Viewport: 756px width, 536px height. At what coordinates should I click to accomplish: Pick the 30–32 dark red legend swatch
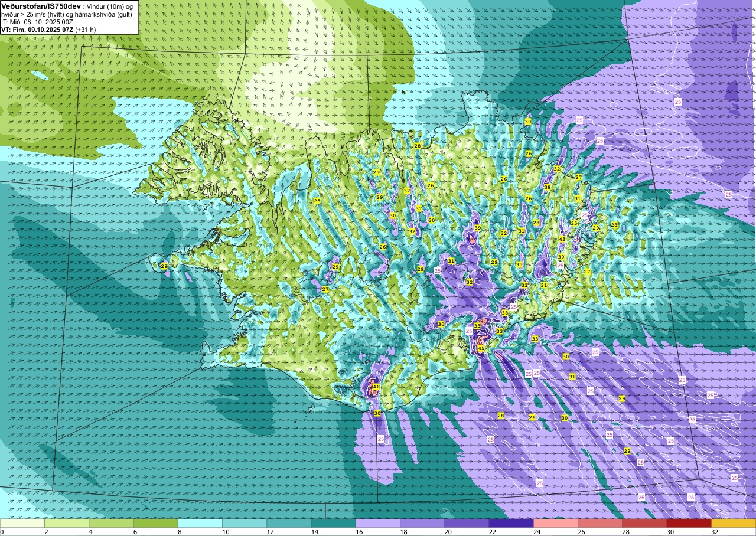click(x=689, y=524)
